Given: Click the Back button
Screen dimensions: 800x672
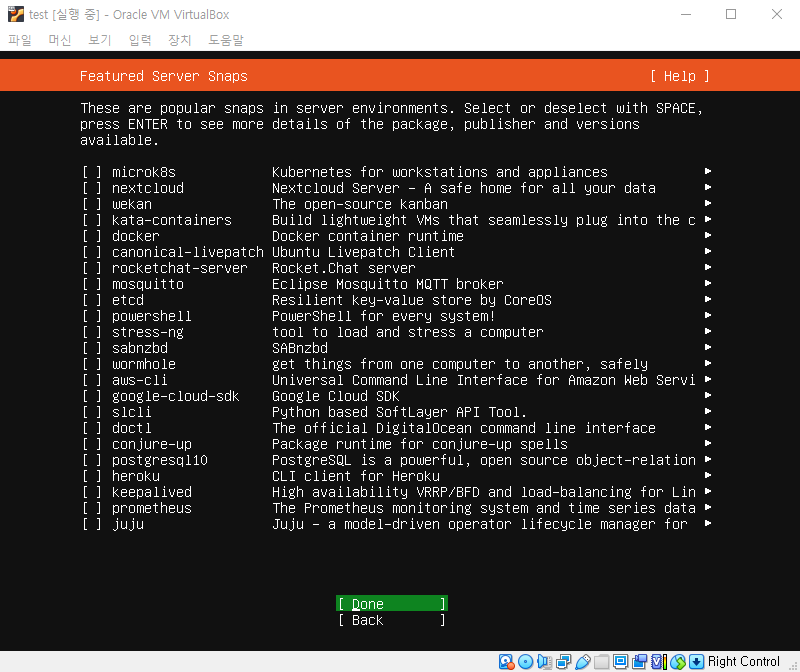Looking at the screenshot, I should (392, 620).
